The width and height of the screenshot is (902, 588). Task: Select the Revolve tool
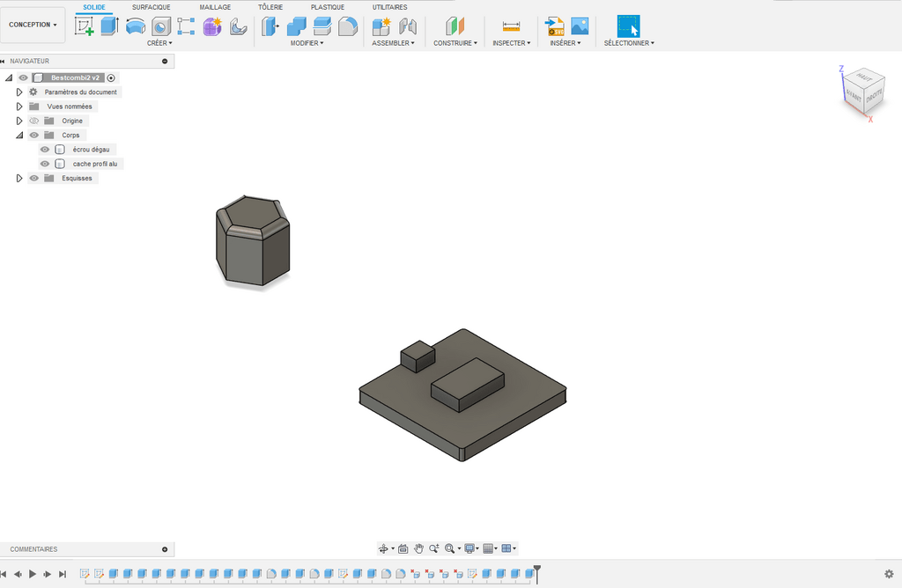tap(136, 26)
